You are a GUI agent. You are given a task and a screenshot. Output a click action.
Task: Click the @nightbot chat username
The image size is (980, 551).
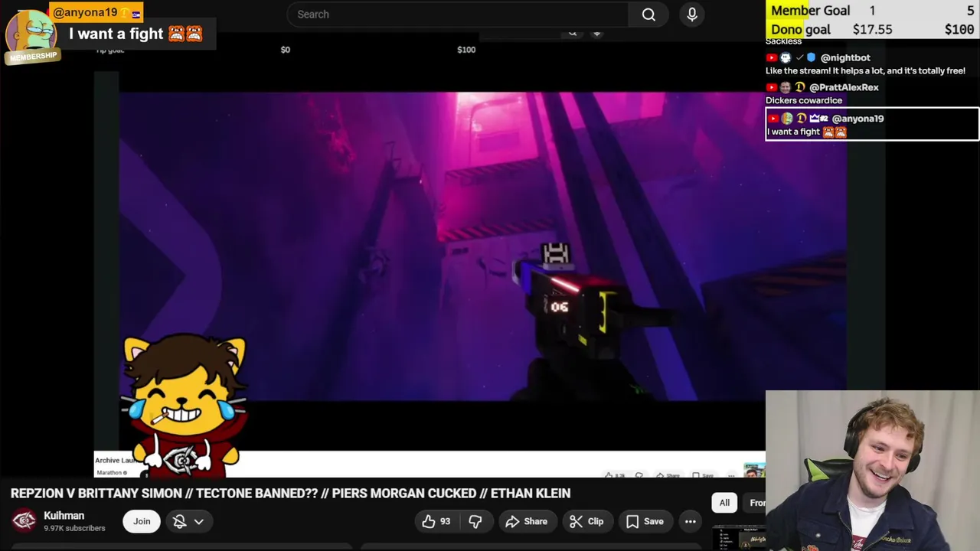(x=845, y=57)
